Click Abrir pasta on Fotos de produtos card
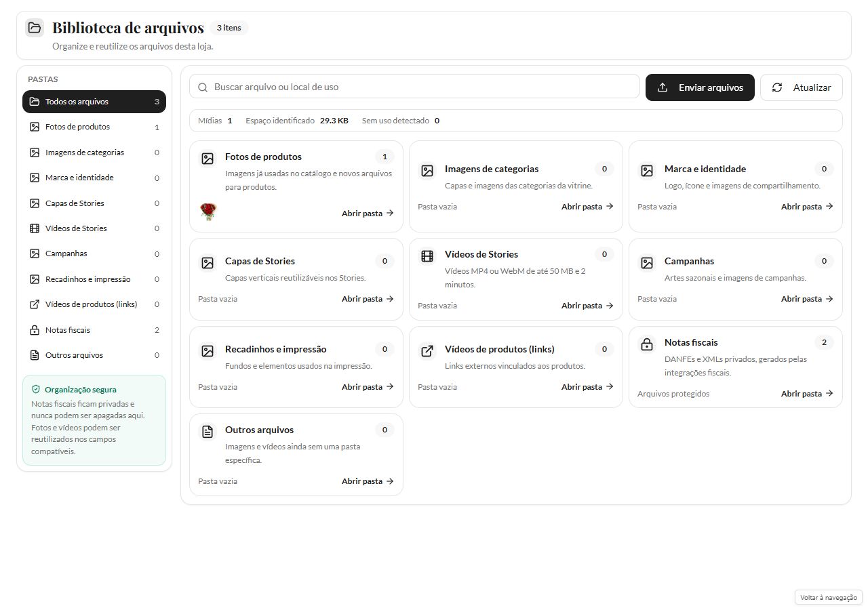Screen dimensions: 868x610 click(368, 213)
